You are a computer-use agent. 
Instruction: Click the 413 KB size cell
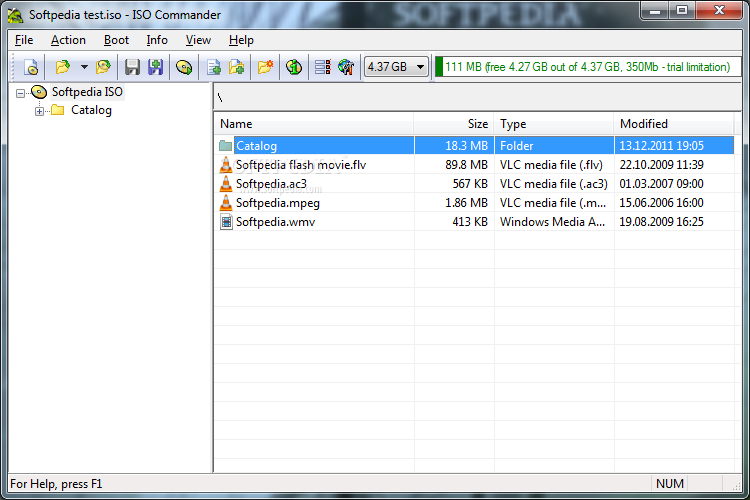pyautogui.click(x=470, y=222)
